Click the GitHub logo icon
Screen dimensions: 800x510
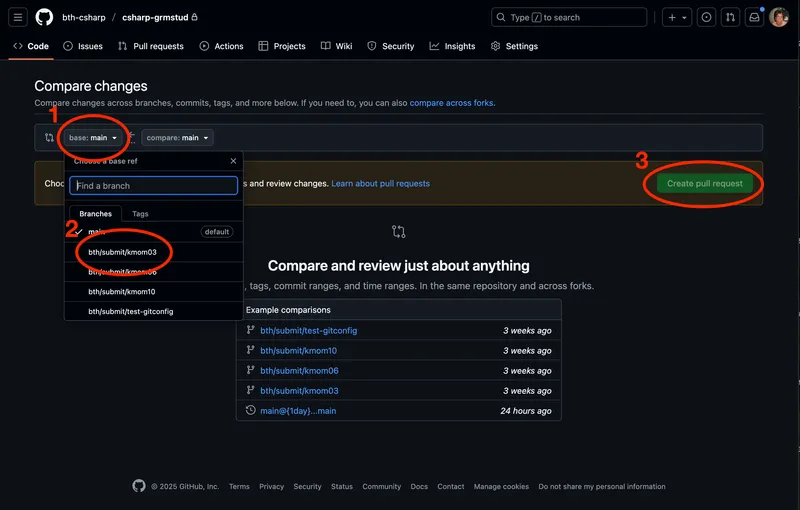[x=44, y=17]
